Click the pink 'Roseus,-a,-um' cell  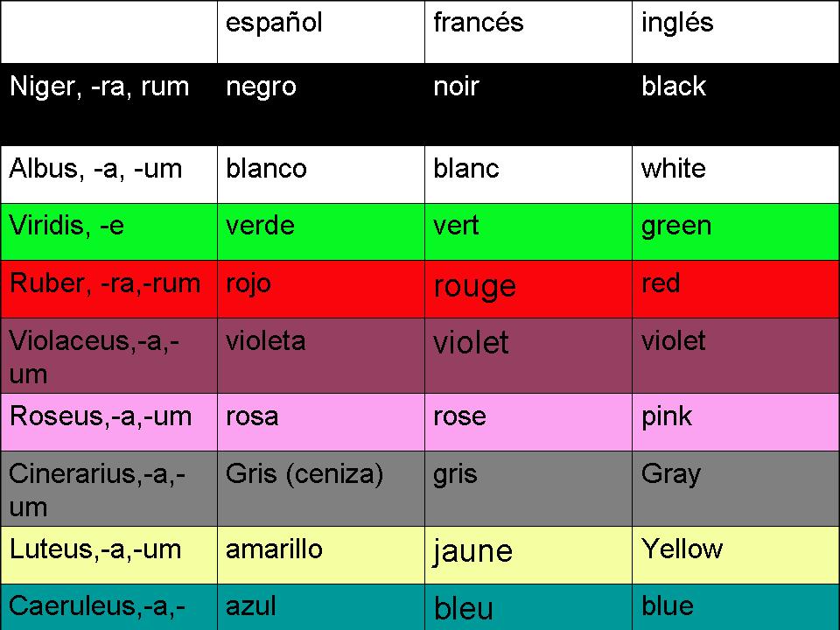[x=108, y=421]
